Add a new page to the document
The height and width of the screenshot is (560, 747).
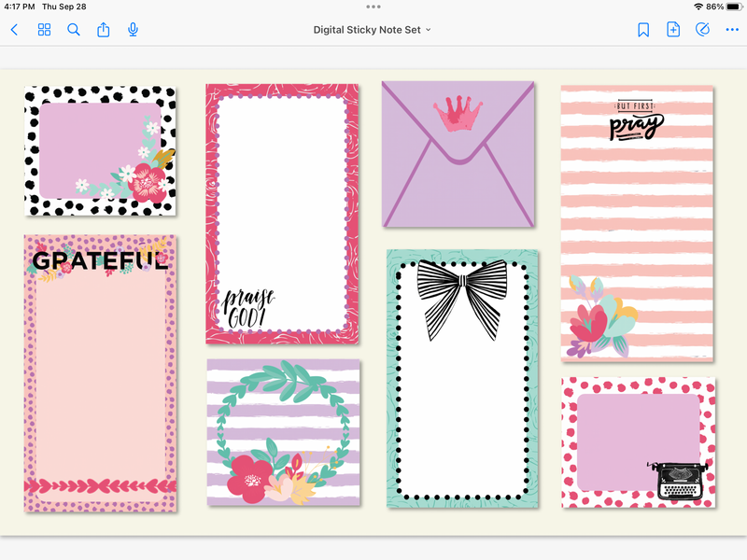tap(673, 29)
